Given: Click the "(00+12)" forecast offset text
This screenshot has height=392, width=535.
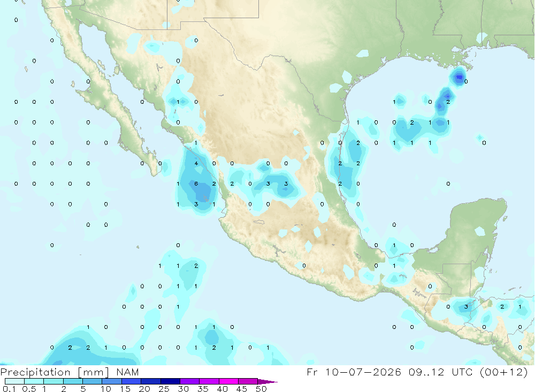Looking at the screenshot, I should pos(503,372).
